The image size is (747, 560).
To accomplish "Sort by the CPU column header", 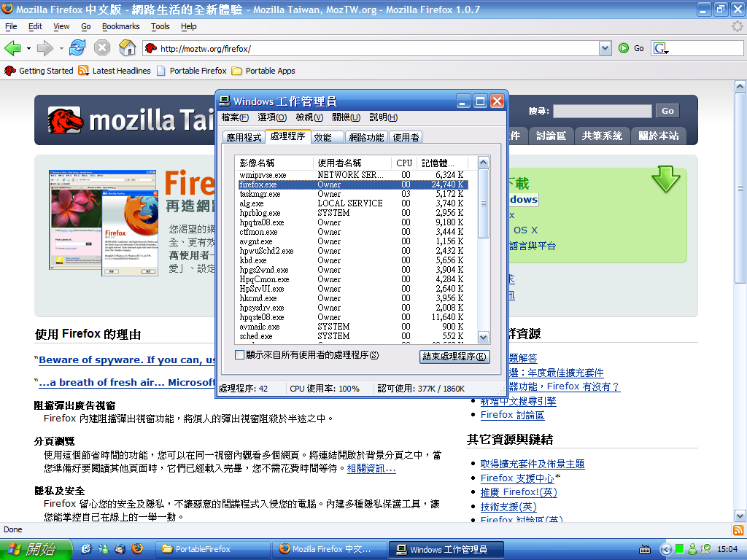I will tap(404, 163).
